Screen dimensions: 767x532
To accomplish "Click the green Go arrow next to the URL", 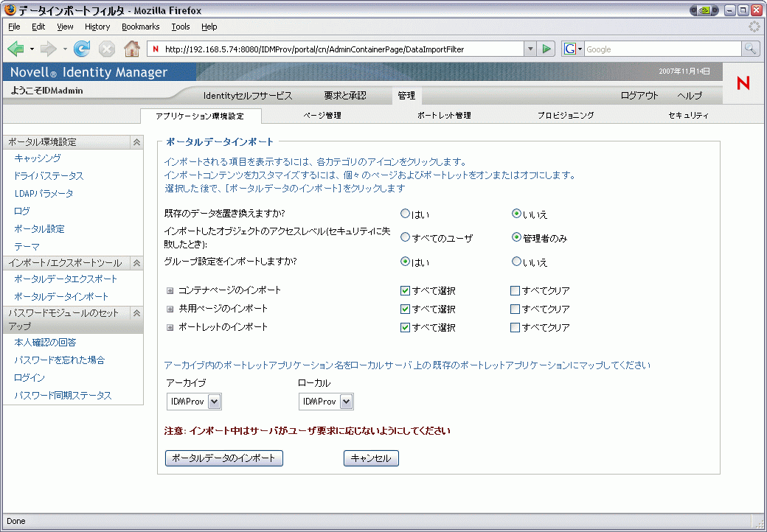I will pos(546,49).
